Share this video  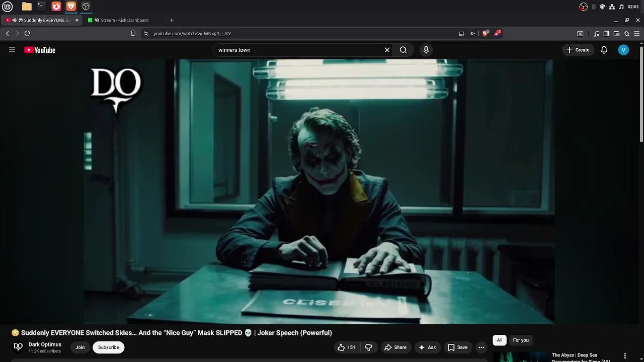click(395, 347)
